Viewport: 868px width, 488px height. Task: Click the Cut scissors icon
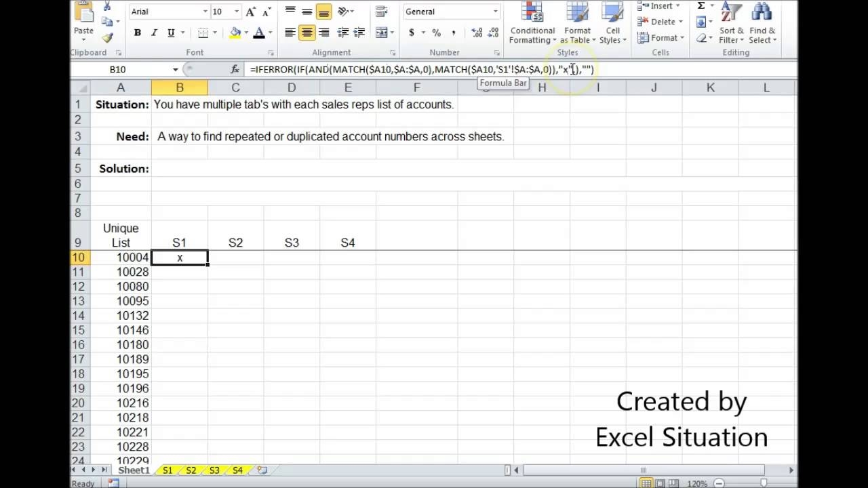click(107, 7)
